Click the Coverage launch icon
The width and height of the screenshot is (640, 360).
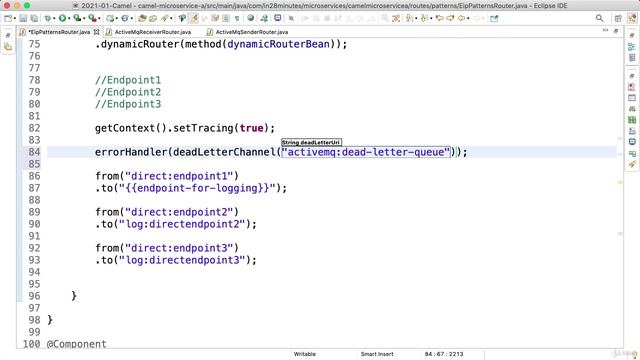(x=77, y=18)
